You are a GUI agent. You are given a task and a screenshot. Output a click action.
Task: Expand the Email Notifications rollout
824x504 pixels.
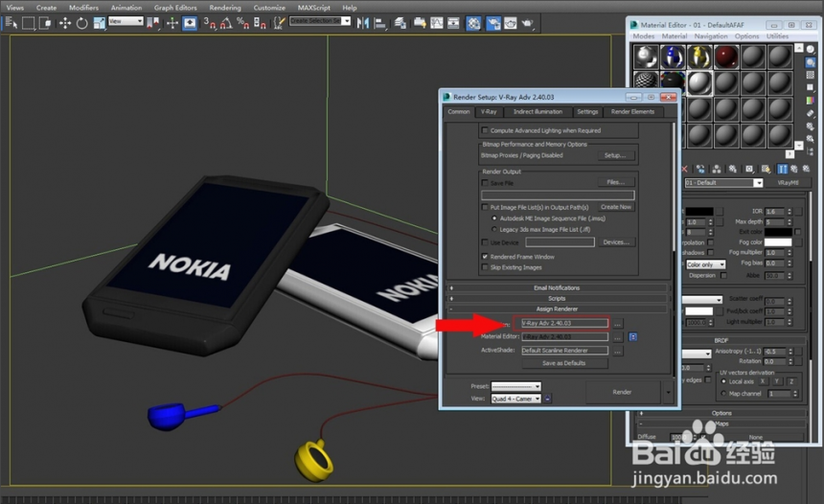[x=557, y=288]
